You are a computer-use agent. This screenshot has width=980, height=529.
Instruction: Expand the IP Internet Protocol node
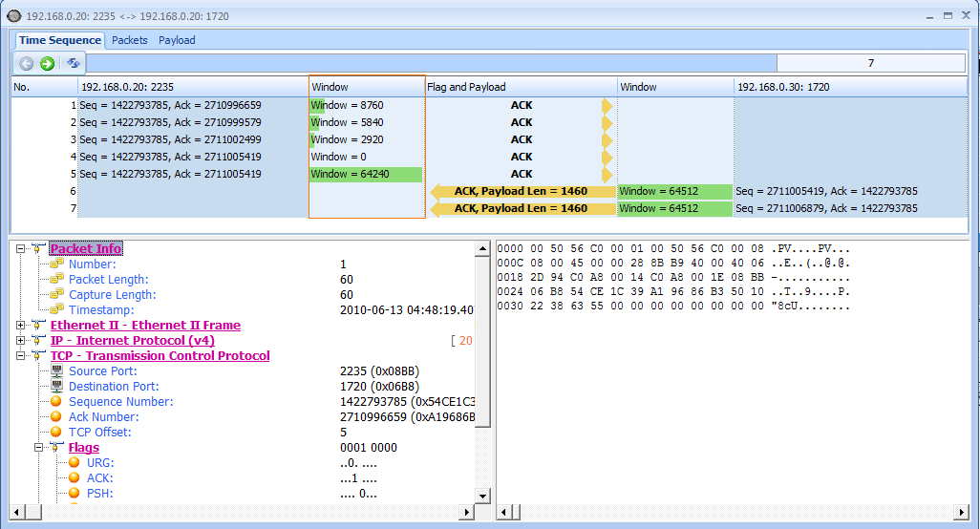click(21, 340)
